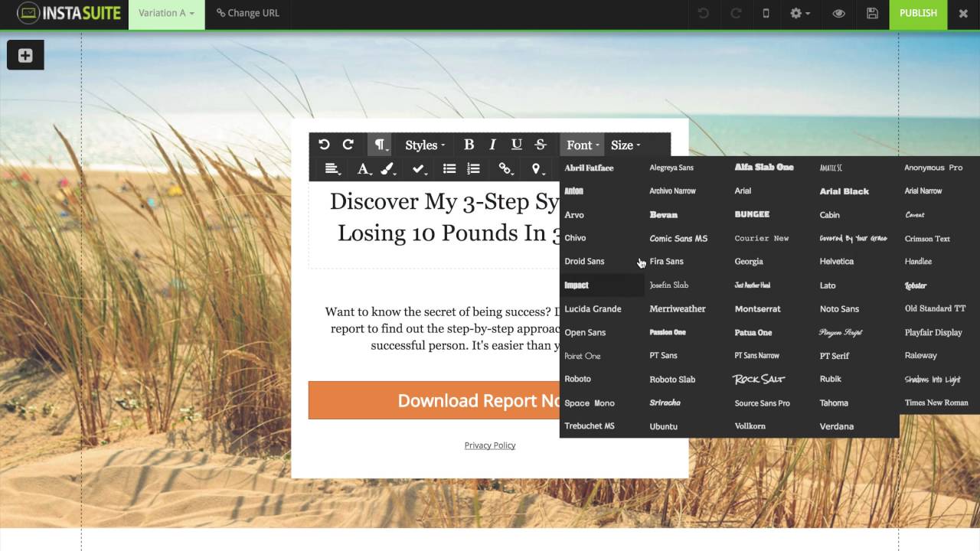This screenshot has width=980, height=551.
Task: Click the InstaSuite logo
Action: [69, 13]
